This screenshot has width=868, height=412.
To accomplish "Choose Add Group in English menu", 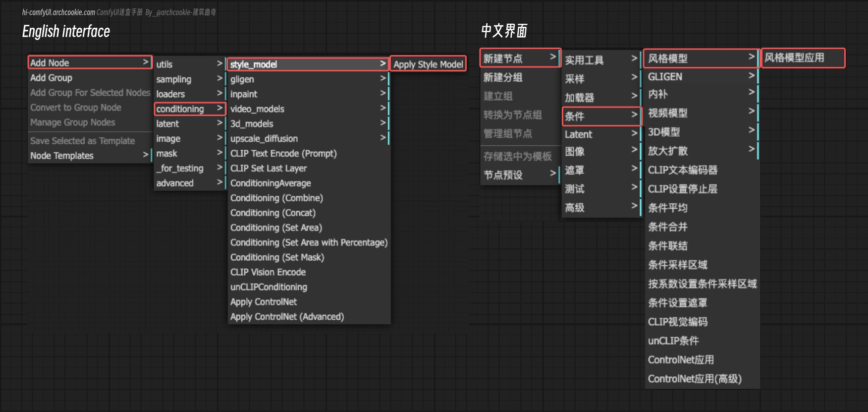I will pyautogui.click(x=90, y=78).
